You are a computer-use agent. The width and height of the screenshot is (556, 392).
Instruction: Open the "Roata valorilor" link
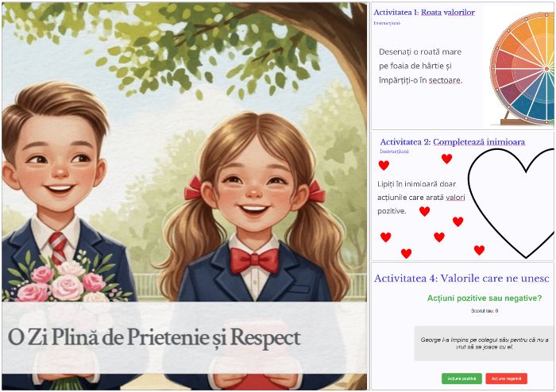(448, 13)
